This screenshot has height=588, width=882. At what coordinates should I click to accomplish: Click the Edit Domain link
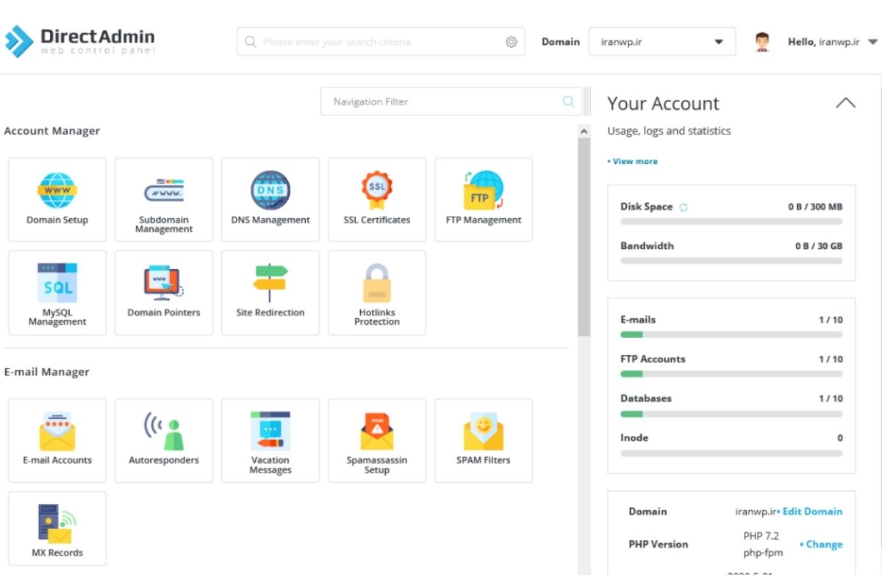click(810, 512)
